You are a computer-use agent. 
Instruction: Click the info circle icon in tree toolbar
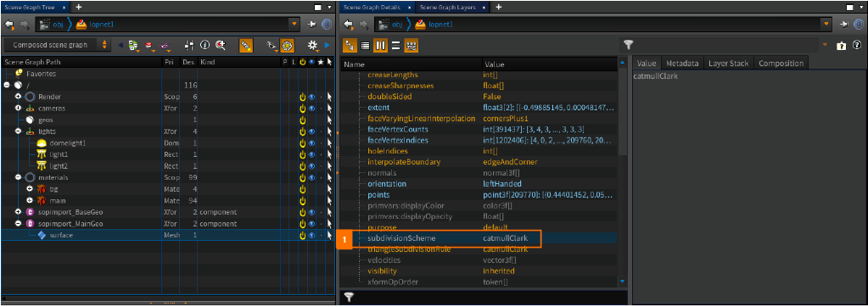tap(204, 45)
